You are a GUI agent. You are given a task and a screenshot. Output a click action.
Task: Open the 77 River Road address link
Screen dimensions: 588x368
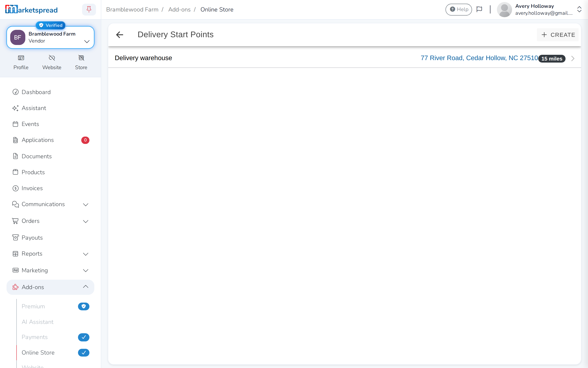(x=479, y=58)
